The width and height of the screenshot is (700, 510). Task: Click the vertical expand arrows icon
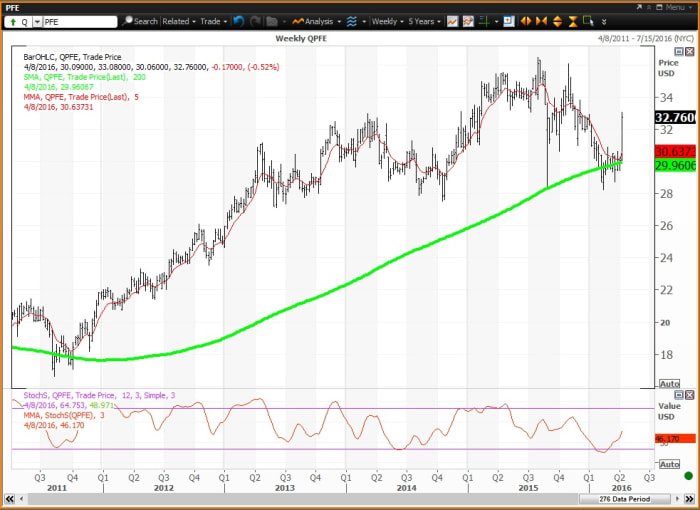[x=557, y=21]
